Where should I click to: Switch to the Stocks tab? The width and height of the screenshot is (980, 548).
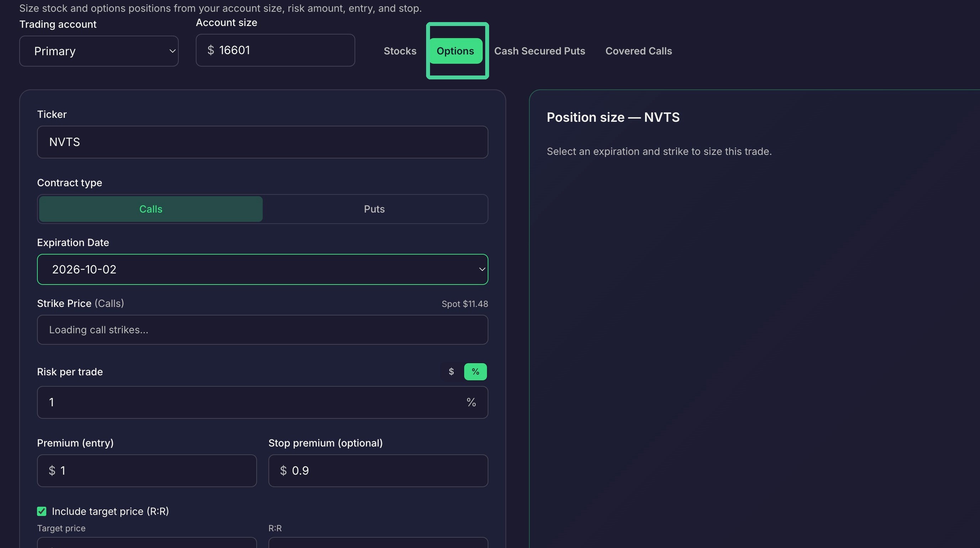click(400, 51)
